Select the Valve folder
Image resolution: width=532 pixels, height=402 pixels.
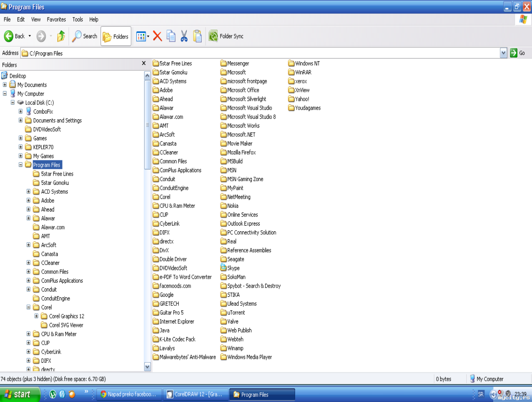229,321
